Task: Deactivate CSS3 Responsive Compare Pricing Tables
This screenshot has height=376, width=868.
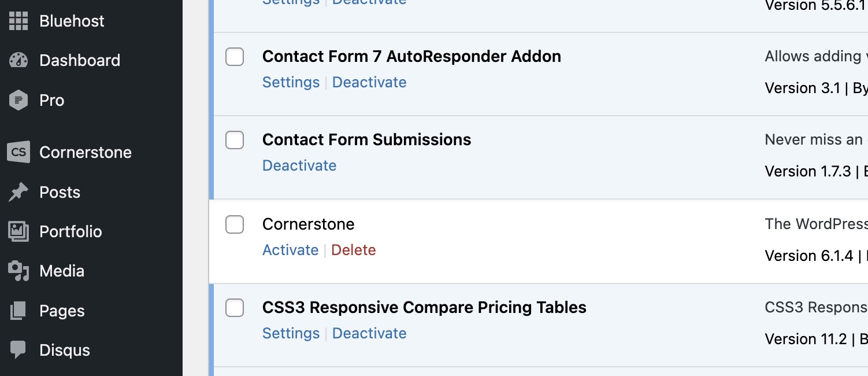Action: [x=369, y=333]
